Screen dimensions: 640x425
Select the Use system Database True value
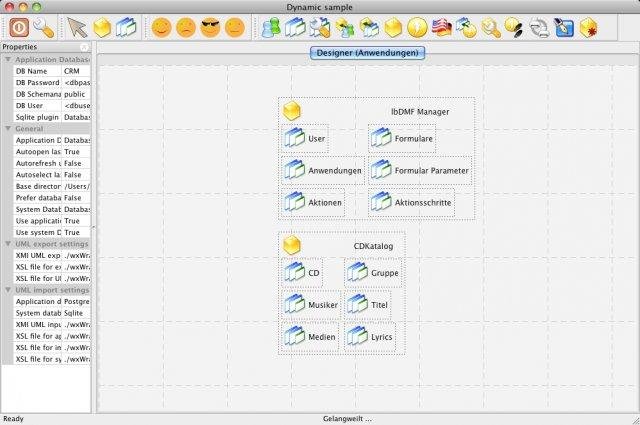click(76, 232)
